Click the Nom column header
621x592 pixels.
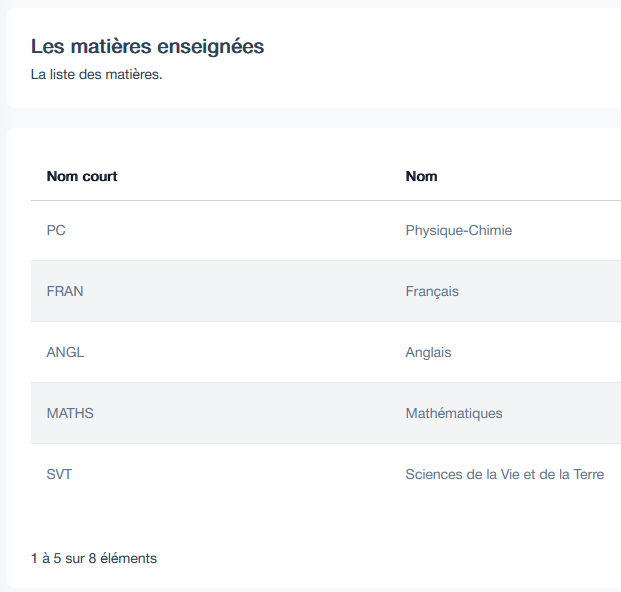point(421,176)
